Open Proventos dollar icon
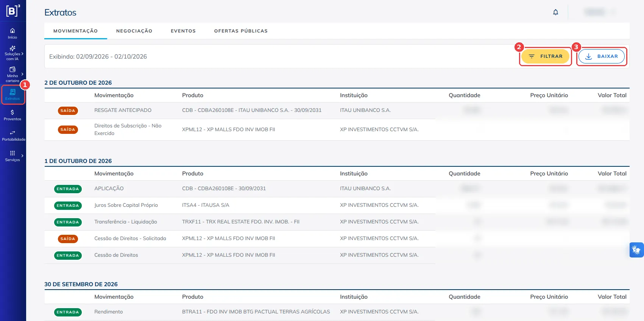 [x=12, y=112]
